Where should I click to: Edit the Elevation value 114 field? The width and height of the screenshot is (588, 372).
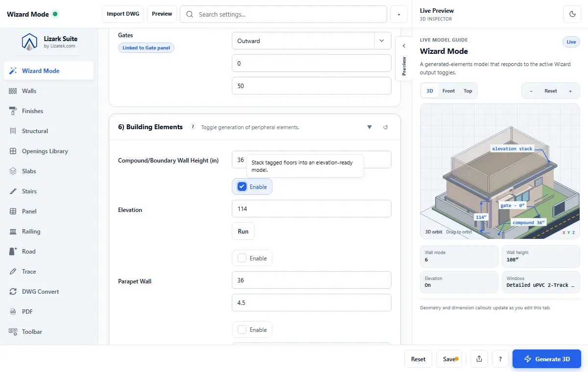click(x=312, y=209)
